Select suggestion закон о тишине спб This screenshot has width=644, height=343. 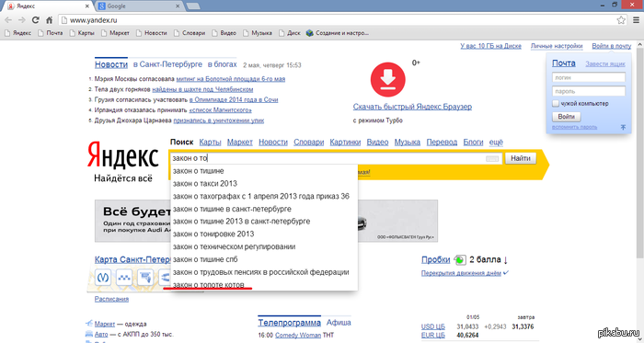point(264,259)
